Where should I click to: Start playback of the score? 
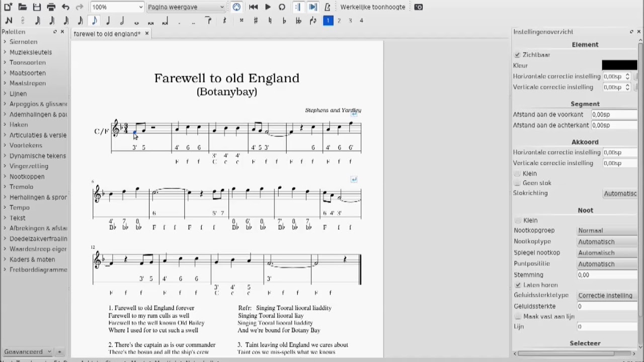point(268,7)
